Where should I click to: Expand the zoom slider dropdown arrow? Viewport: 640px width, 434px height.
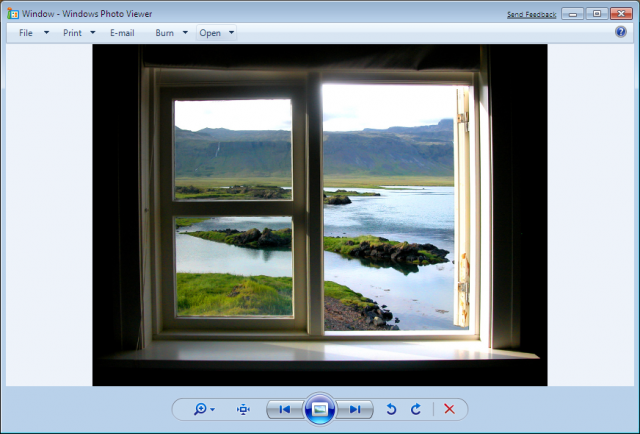pyautogui.click(x=213, y=410)
